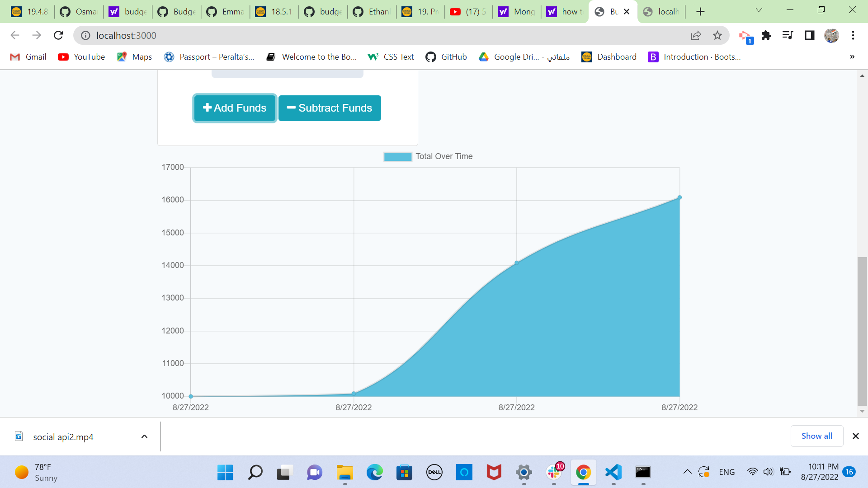Open YouTube from the bookmarks bar

(x=81, y=57)
